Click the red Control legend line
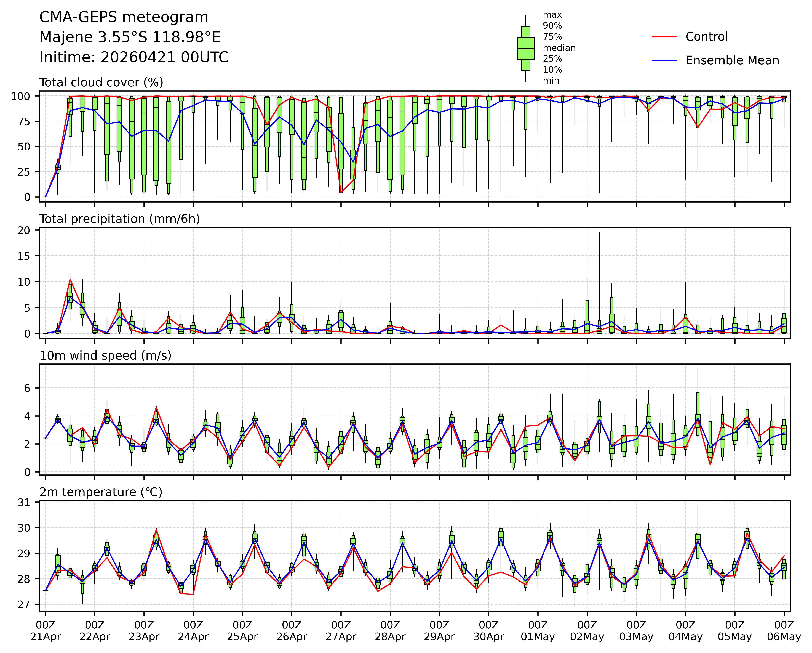The width and height of the screenshot is (812, 653). [664, 37]
